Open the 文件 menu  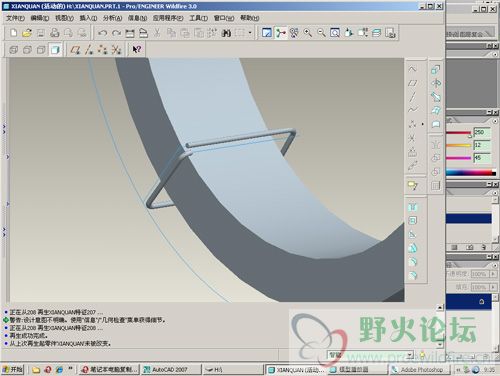coord(16,18)
